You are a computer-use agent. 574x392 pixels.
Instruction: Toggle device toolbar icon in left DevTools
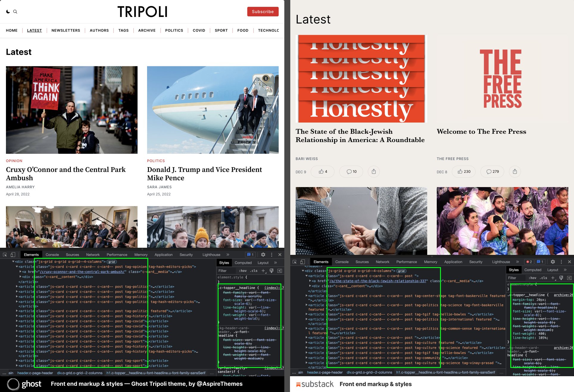[x=13, y=255]
